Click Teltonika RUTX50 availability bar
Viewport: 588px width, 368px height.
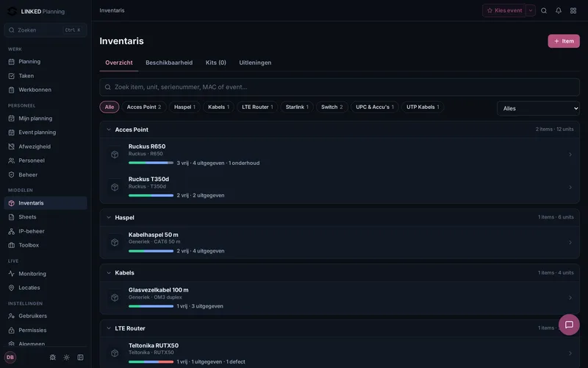pyautogui.click(x=151, y=361)
